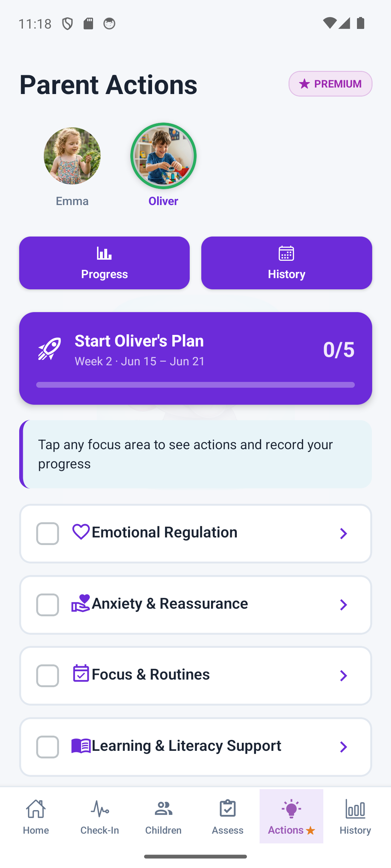Mark the Focus & Routines checkbox
Image resolution: width=391 pixels, height=868 pixels.
(x=47, y=676)
